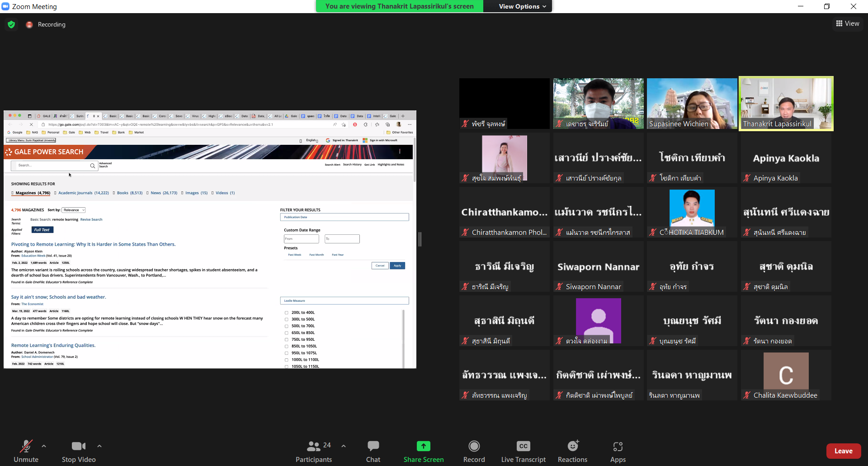Open the Chat panel
The image size is (868, 466).
click(x=373, y=447)
